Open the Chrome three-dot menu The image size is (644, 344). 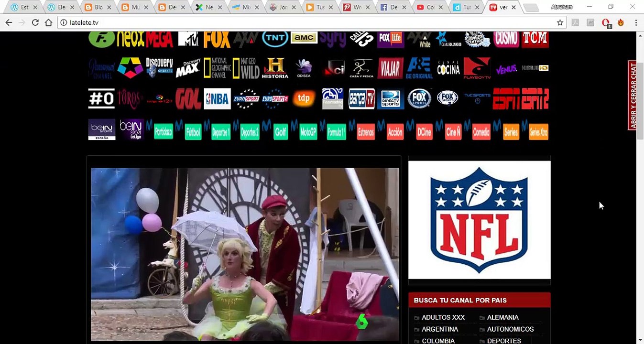636,22
